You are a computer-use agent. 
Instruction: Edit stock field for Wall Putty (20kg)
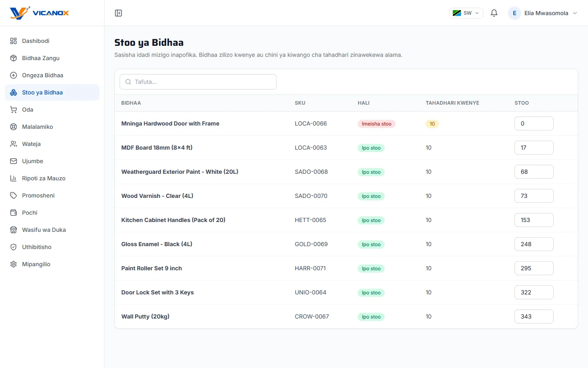coord(534,316)
